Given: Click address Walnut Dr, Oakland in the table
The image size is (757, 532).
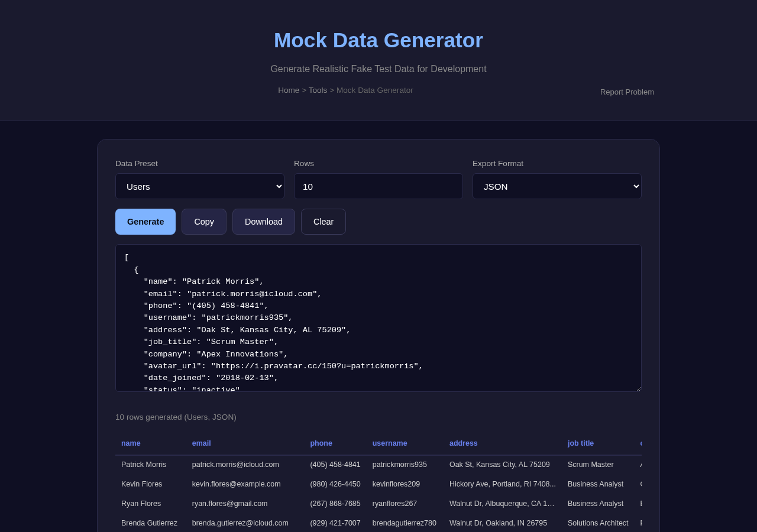Looking at the screenshot, I should pos(499,523).
